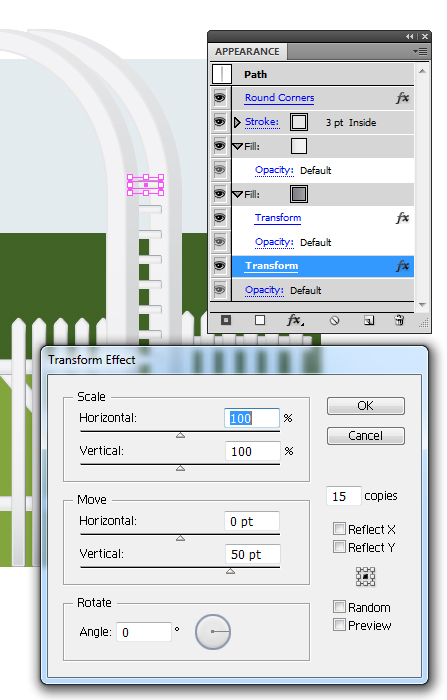Open the Add New Effect fx menu
The height and width of the screenshot is (700, 447).
coord(295,320)
